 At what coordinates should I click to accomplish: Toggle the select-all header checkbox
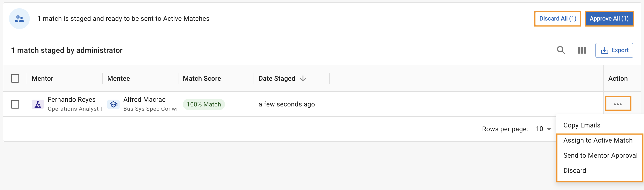pyautogui.click(x=15, y=78)
